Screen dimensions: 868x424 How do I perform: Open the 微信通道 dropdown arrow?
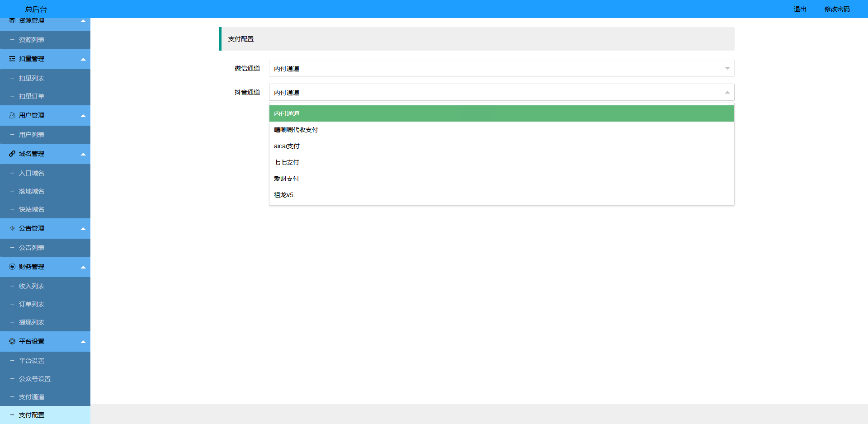click(x=727, y=68)
